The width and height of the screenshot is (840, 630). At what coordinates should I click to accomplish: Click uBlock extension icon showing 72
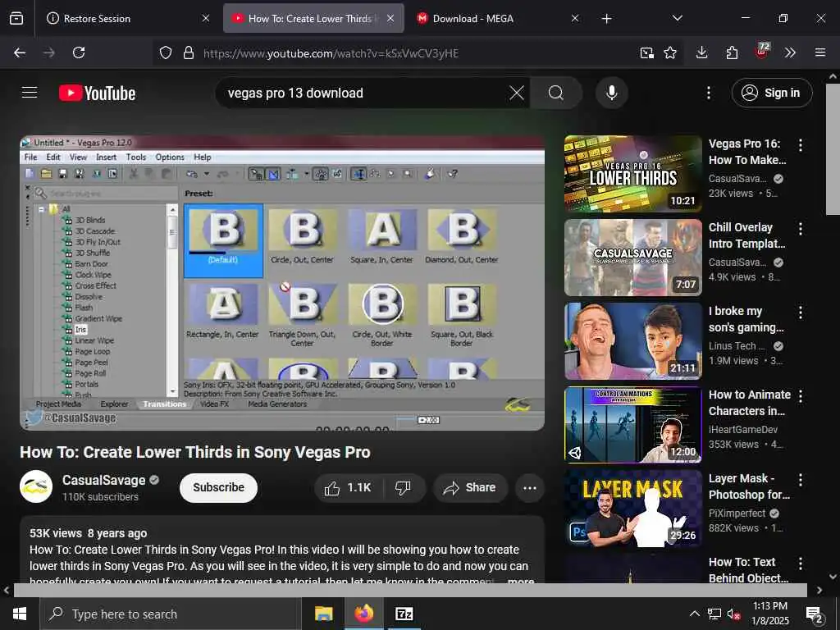pos(762,52)
